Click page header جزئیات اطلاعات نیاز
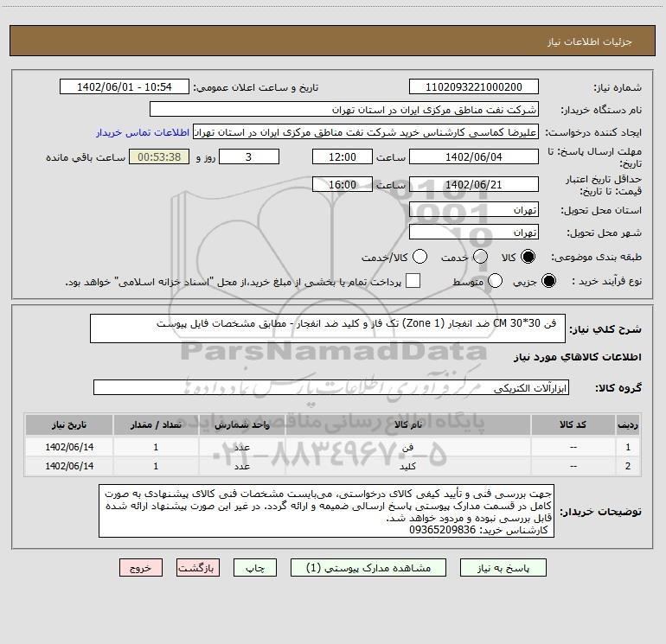 coord(590,41)
